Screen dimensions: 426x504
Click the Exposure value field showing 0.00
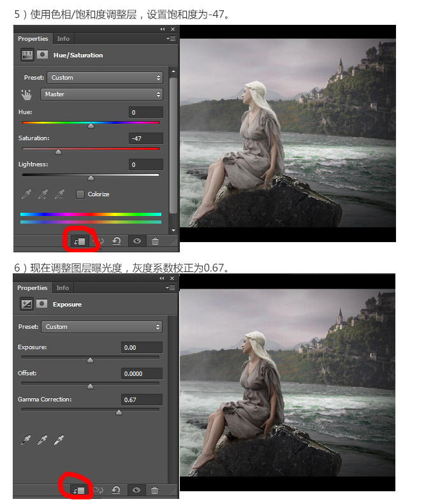click(x=142, y=347)
